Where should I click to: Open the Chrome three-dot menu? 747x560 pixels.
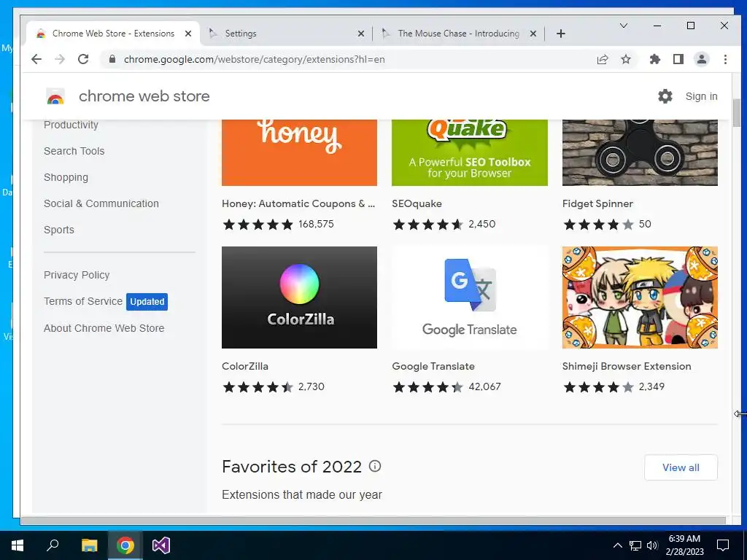725,59
